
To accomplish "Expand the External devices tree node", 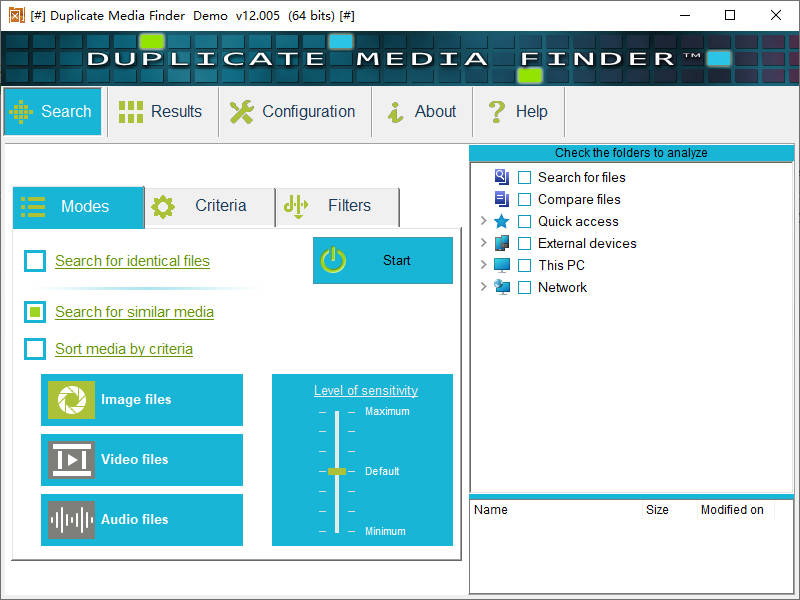I will coord(484,242).
